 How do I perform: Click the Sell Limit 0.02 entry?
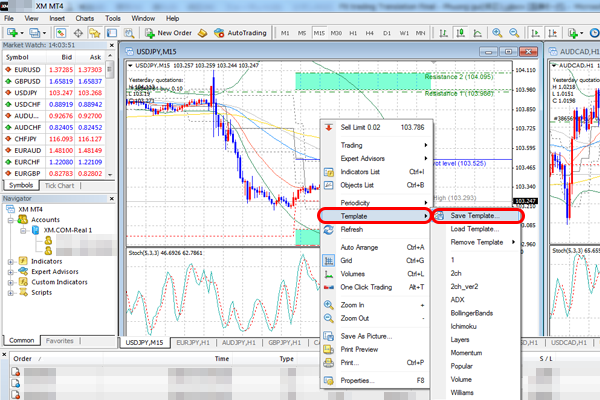pyautogui.click(x=377, y=127)
